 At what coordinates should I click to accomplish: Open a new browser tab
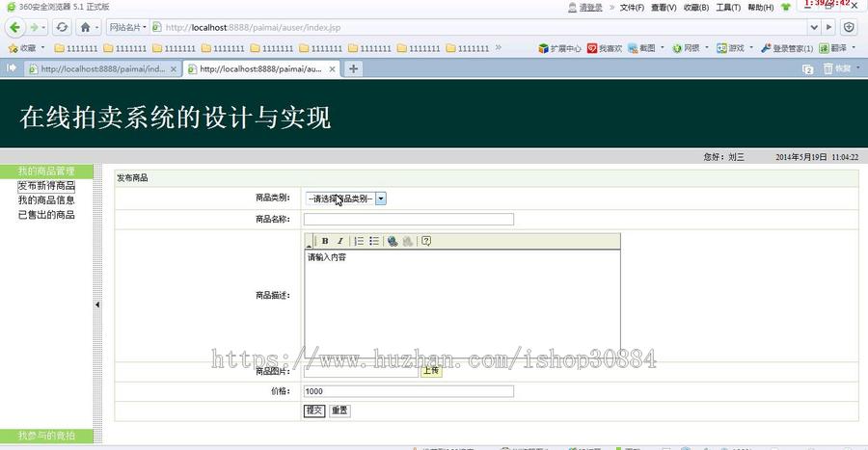click(x=353, y=68)
